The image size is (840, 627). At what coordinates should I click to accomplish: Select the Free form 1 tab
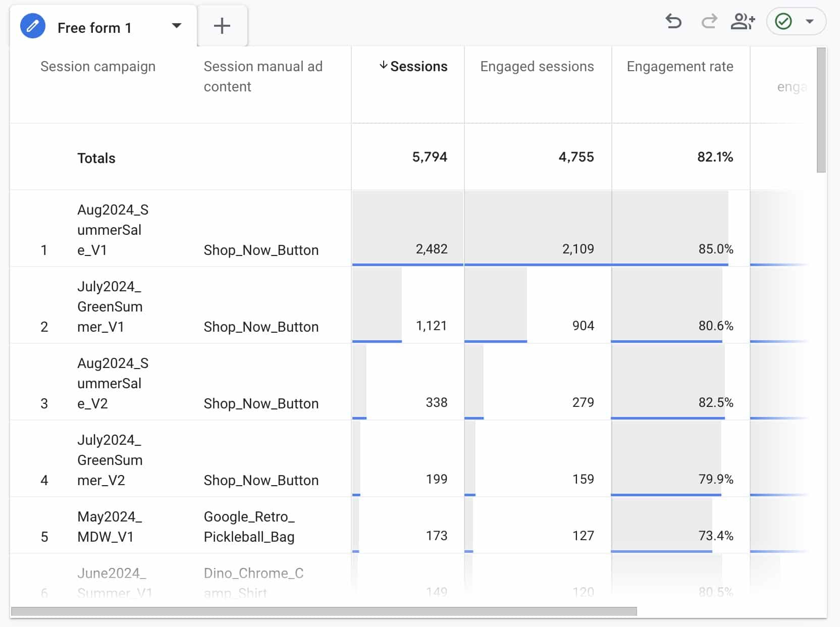(x=94, y=27)
